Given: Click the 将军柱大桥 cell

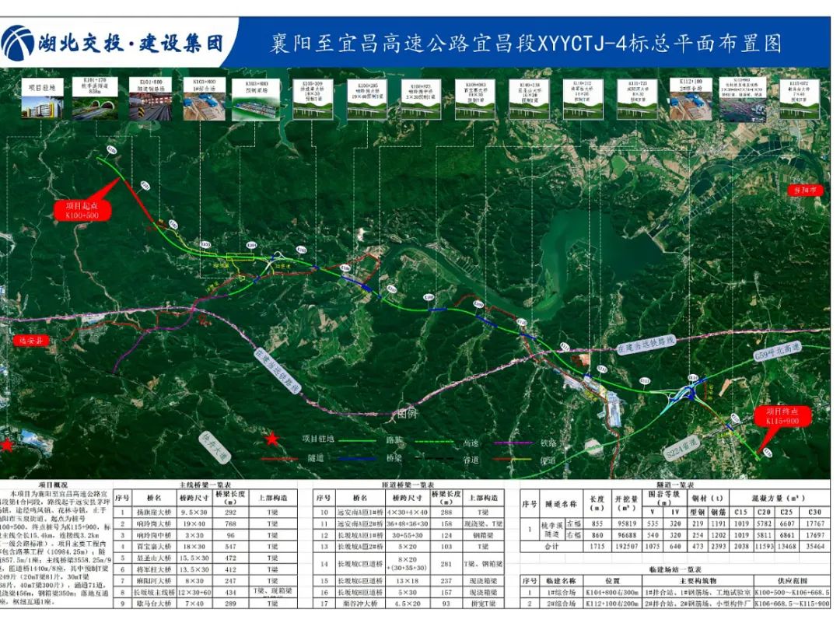Looking at the screenshot, I should tap(154, 569).
